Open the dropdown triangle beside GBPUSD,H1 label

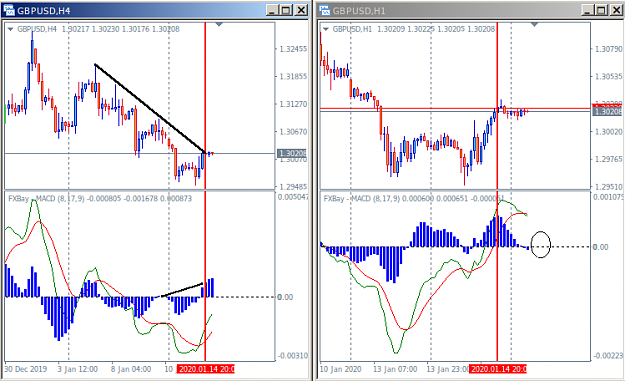(326, 29)
